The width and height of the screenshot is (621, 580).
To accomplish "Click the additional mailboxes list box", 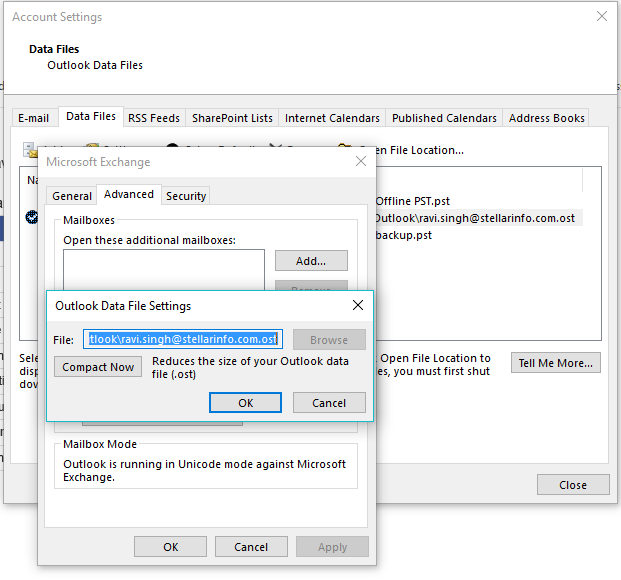I will pos(164,269).
